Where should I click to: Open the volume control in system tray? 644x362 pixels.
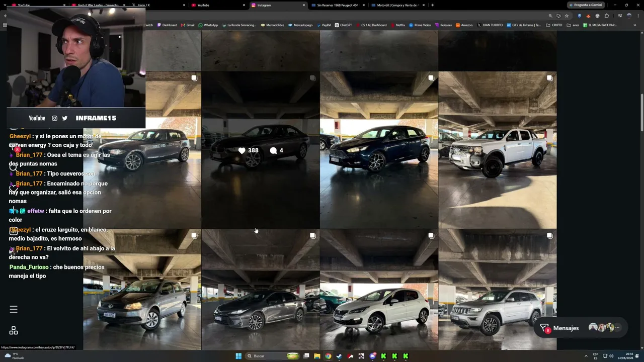[611, 356]
